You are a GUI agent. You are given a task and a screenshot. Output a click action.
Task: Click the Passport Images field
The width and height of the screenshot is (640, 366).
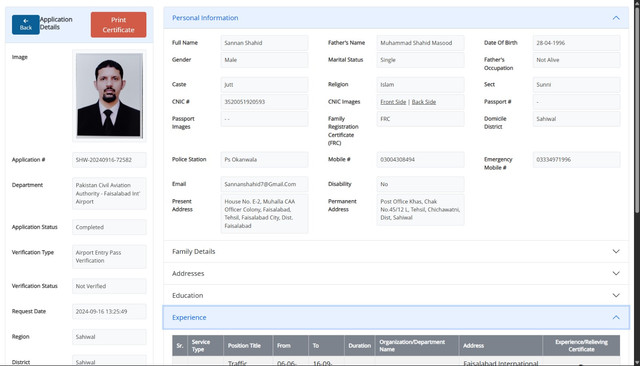point(264,119)
